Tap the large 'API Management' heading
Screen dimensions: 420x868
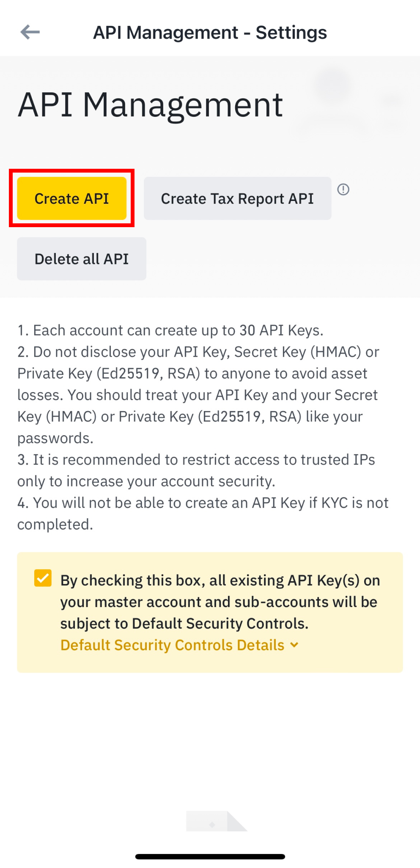point(150,105)
